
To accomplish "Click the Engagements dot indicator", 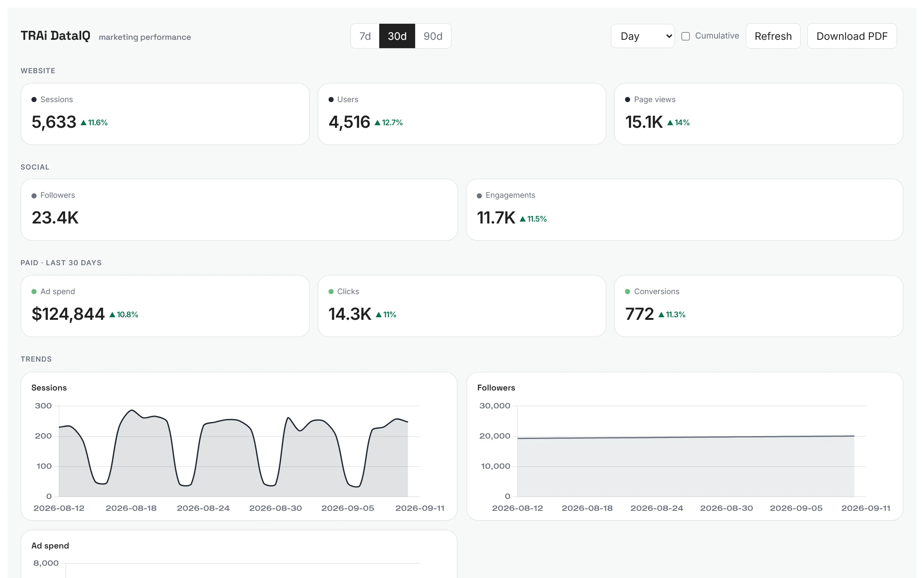I will pos(479,195).
